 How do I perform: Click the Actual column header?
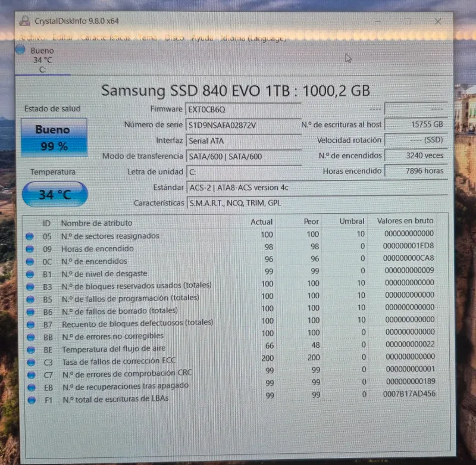[261, 222]
